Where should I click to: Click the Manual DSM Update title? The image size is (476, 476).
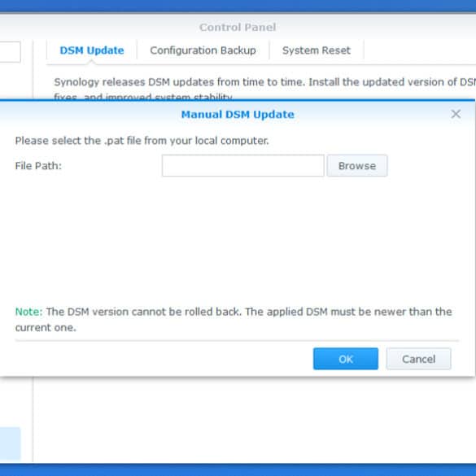pyautogui.click(x=238, y=115)
